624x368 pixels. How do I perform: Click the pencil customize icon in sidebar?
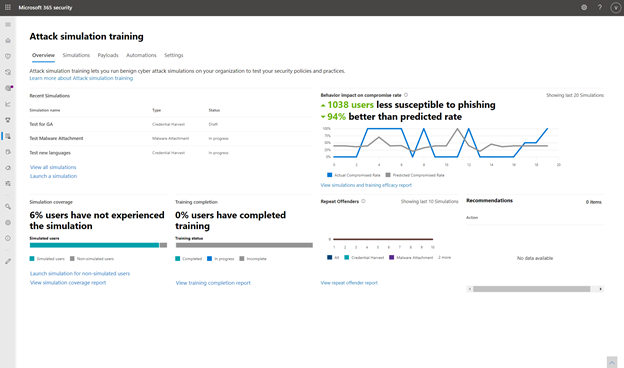pyautogui.click(x=8, y=261)
